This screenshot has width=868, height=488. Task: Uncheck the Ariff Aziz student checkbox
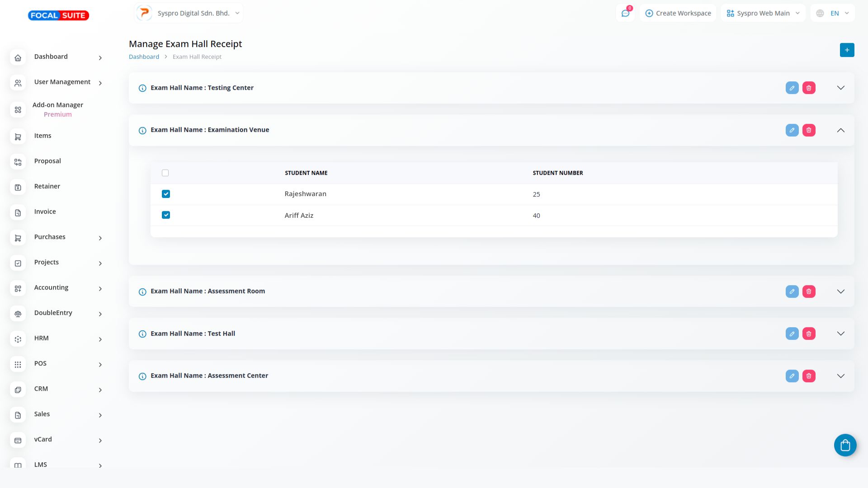[x=166, y=215]
